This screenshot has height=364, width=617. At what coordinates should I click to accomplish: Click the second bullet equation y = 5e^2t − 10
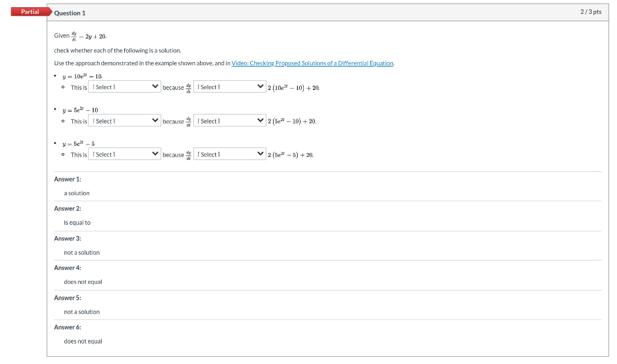pyautogui.click(x=80, y=110)
